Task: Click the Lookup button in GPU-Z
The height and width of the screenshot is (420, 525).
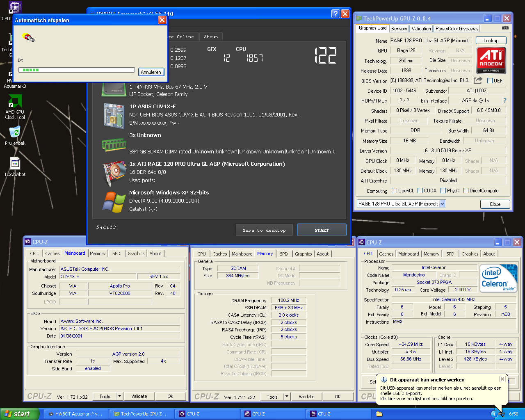Action: (491, 41)
